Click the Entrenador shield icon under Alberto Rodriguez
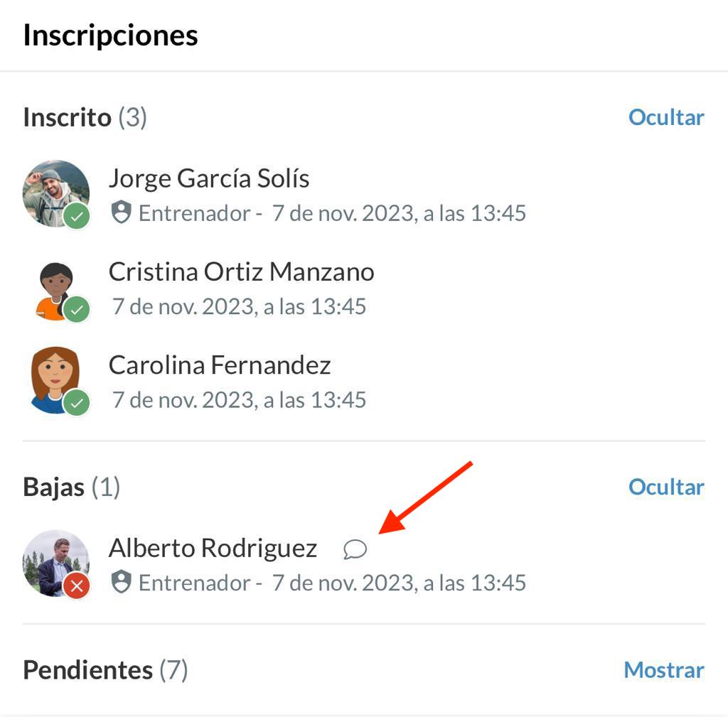 (122, 583)
